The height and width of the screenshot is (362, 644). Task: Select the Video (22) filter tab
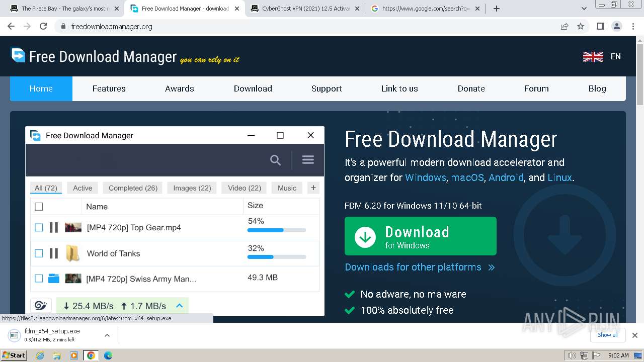click(245, 188)
